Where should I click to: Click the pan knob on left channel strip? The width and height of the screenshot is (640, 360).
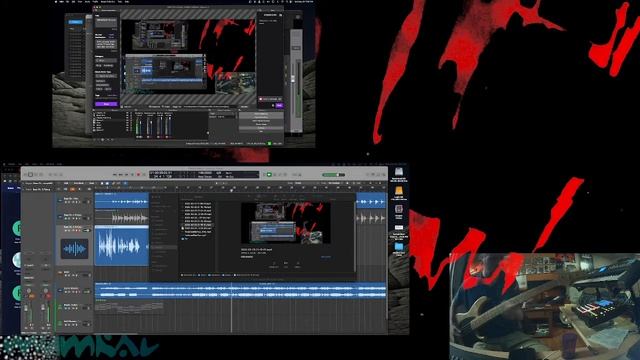point(29,290)
